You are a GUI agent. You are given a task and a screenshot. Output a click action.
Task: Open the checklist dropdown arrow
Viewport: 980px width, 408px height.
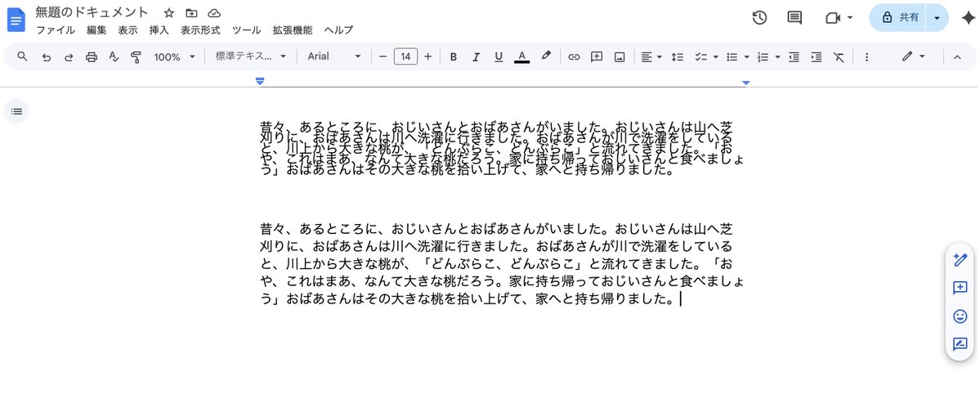(716, 57)
